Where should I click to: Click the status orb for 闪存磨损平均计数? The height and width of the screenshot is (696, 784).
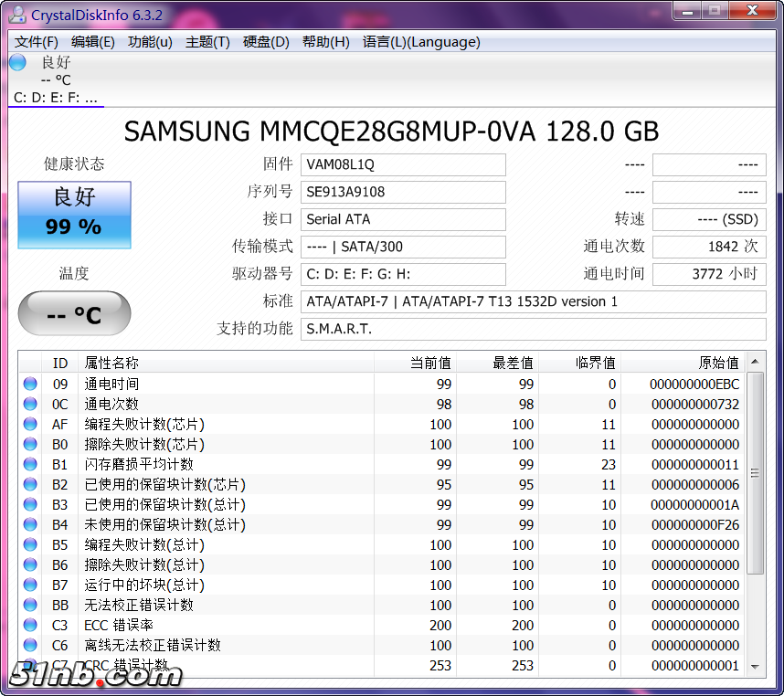pos(30,465)
